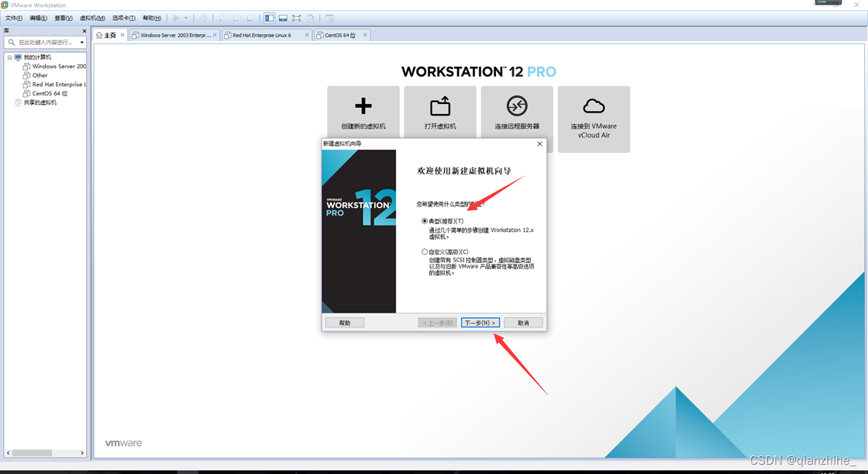Screen dimensions: 868x474
Task: Open the 查看(V) menu
Action: (x=63, y=19)
